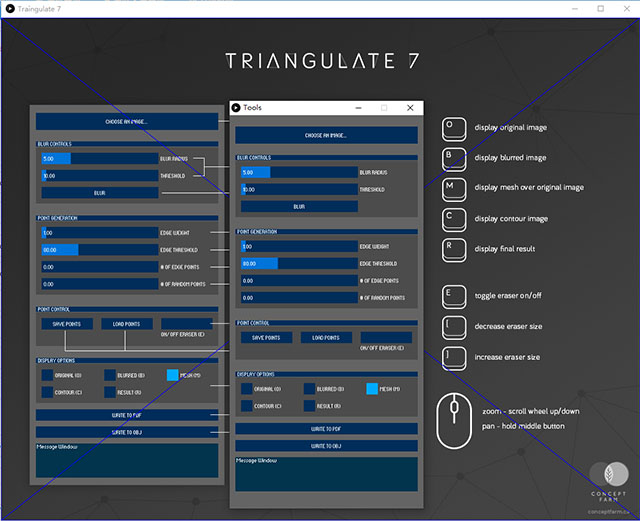The width and height of the screenshot is (640, 521).
Task: Click the C key icon for contour image
Action: [x=454, y=220]
